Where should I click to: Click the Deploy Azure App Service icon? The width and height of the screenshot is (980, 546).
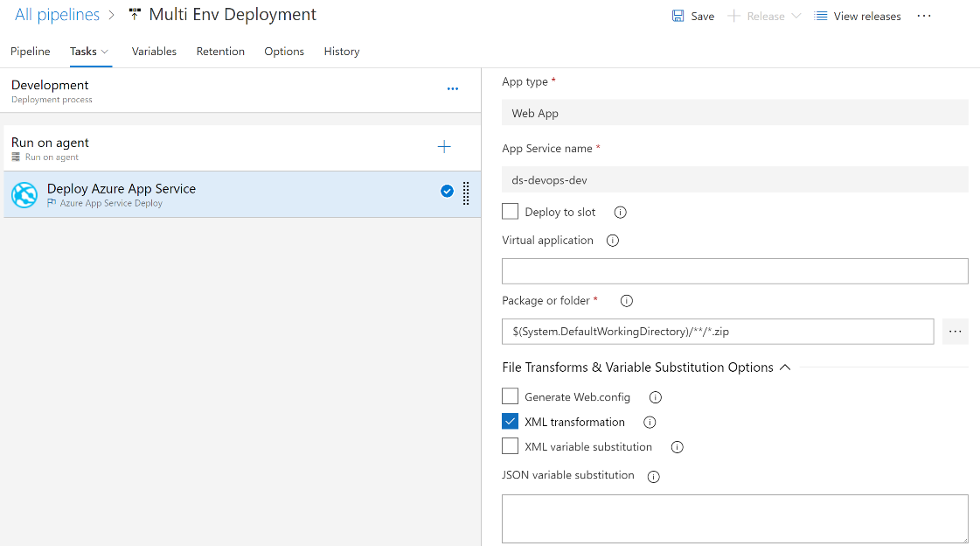[x=24, y=194]
